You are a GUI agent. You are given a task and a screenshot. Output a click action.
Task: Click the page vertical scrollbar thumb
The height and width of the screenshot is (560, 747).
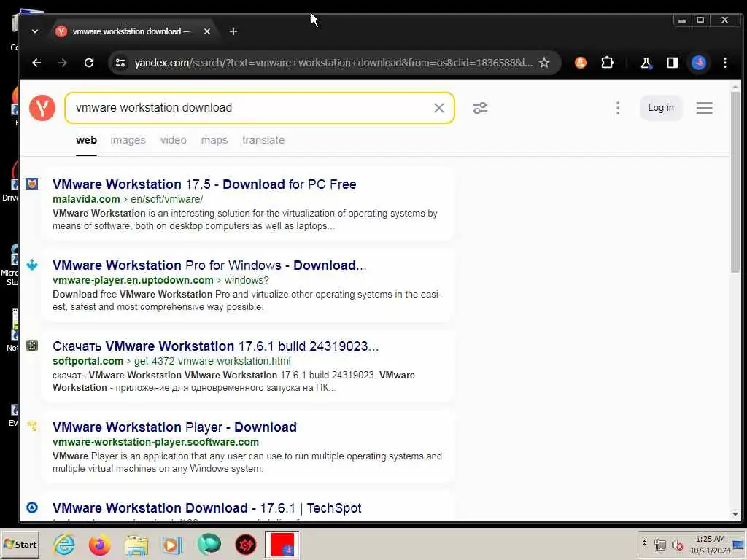coord(735,183)
